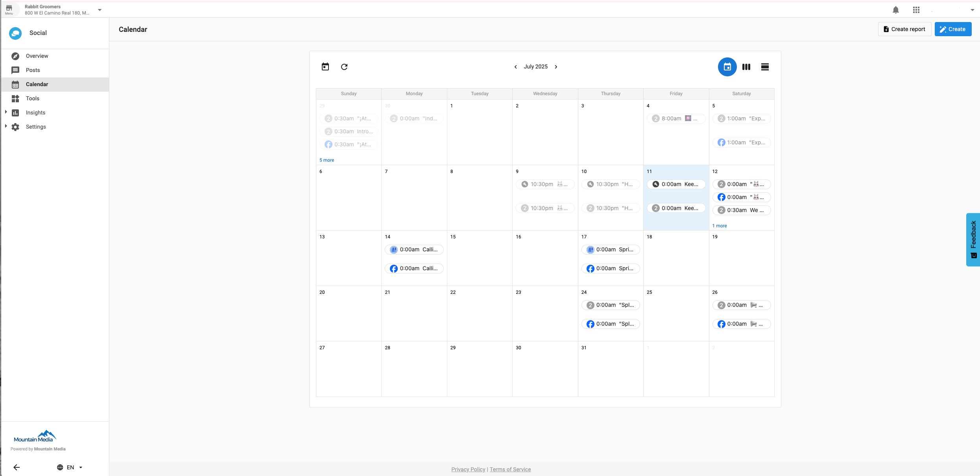Switch to the list calendar view
Screen dimensions: 980x476
765,67
